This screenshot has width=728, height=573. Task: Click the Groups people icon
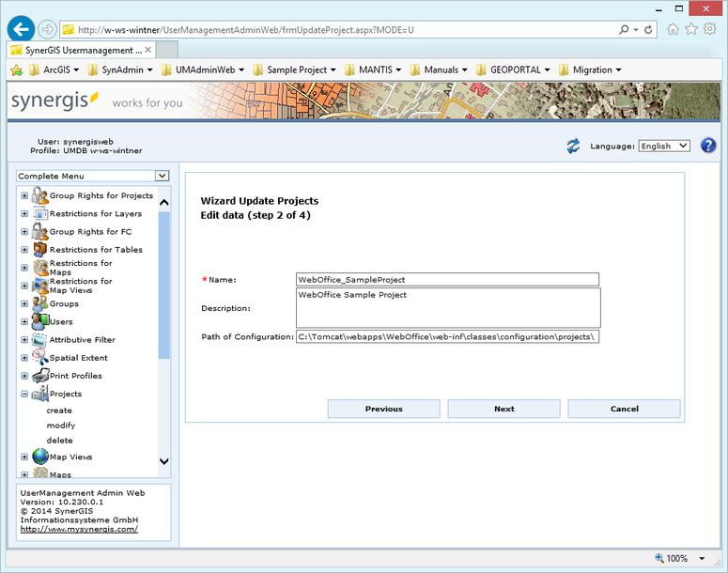[40, 303]
